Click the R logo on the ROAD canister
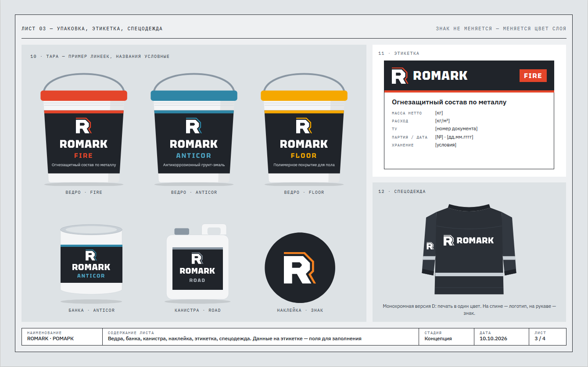 tap(197, 259)
